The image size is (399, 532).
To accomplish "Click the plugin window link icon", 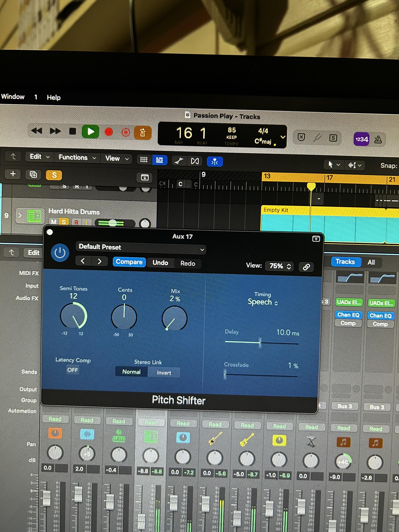I will click(306, 267).
